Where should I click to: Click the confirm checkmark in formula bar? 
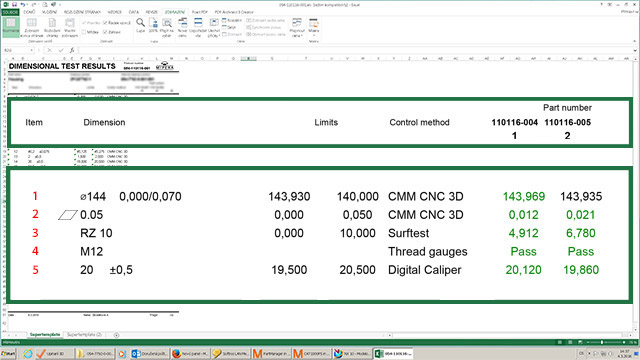coord(60,50)
